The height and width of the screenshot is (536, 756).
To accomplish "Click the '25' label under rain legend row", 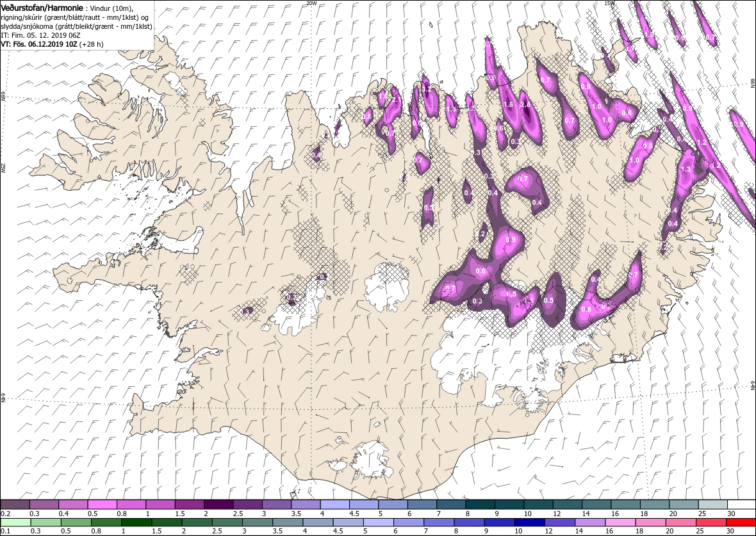I will point(700,531).
